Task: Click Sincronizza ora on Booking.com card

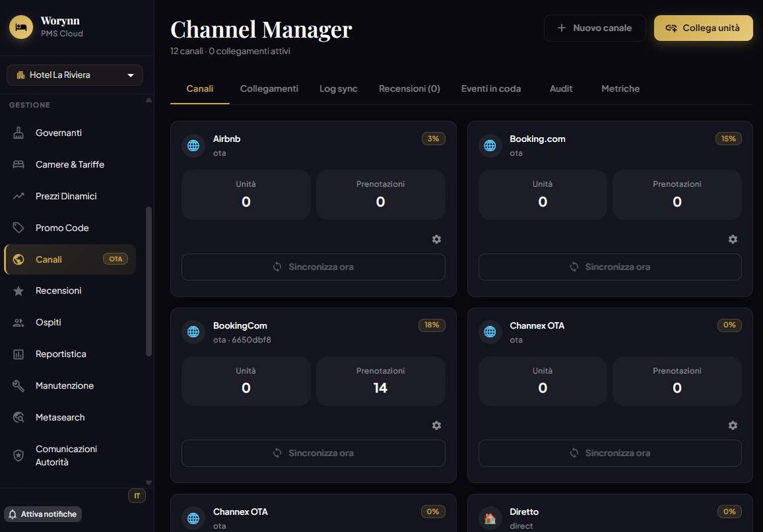Action: (610, 267)
